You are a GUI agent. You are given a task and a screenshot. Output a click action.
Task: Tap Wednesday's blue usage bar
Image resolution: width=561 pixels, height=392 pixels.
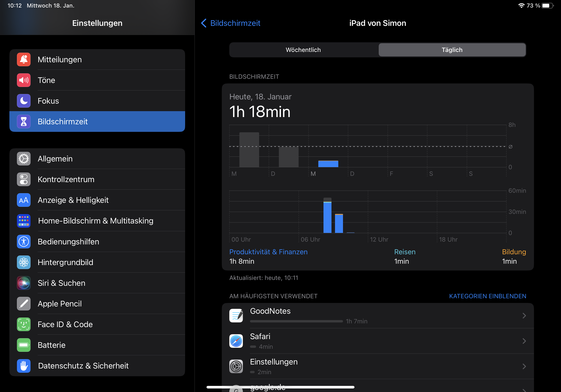[328, 164]
